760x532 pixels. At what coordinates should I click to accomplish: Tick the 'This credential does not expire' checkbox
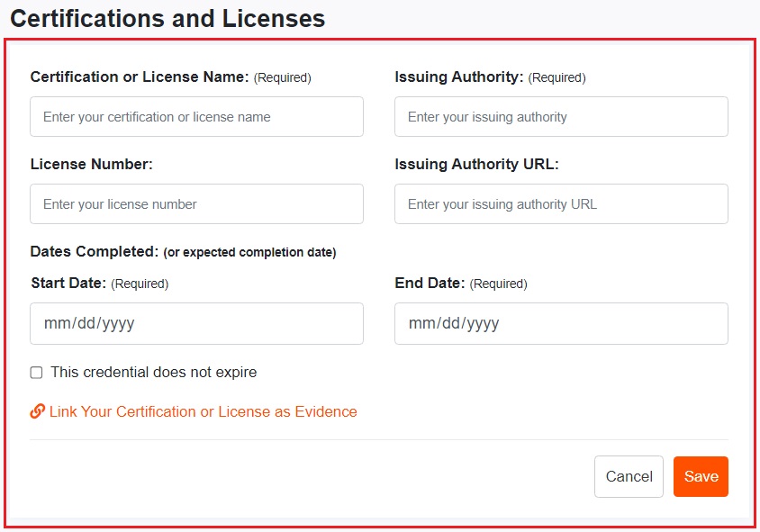(x=36, y=373)
